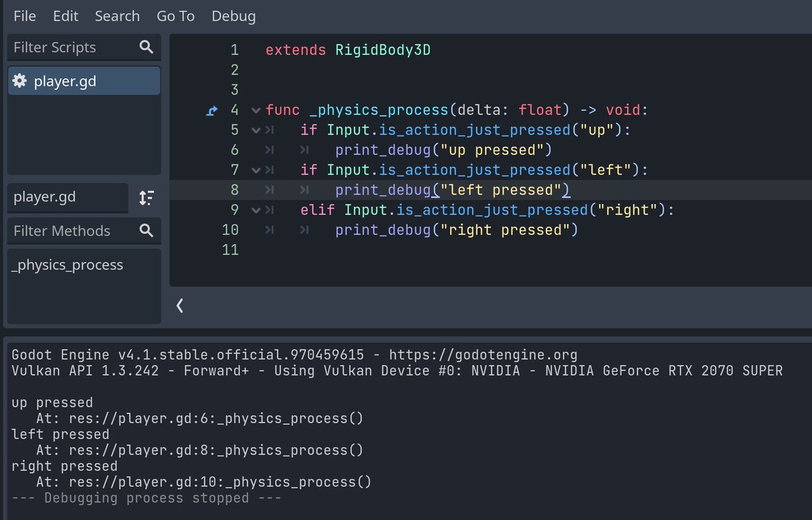The height and width of the screenshot is (520, 812).
Task: Fold the _physics_process function on line 4
Action: [x=255, y=110]
